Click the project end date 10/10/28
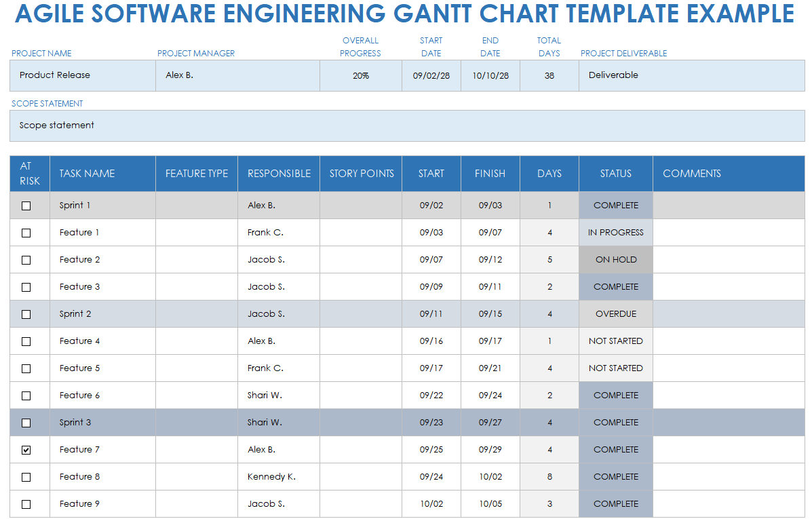 pos(490,76)
